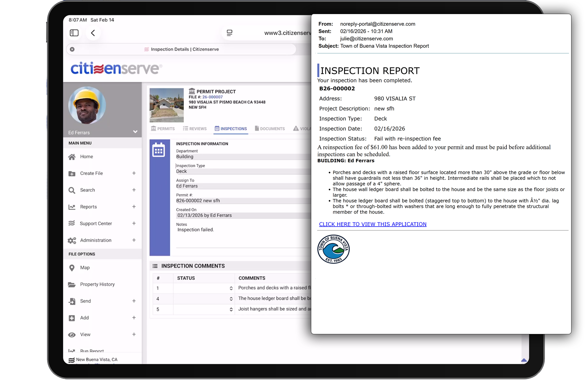Open the Map pin icon under File Options
This screenshot has height=380, width=588.
pyautogui.click(x=72, y=267)
